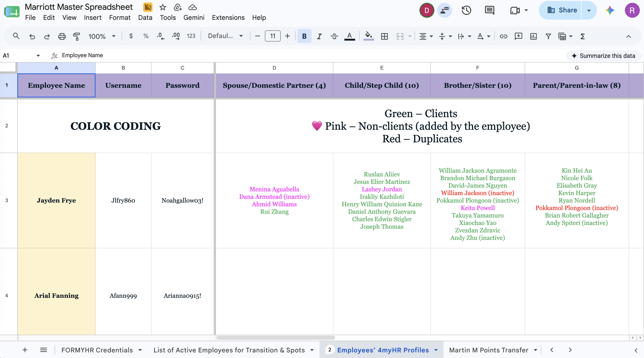This screenshot has width=644, height=358.
Task: Open the Name Box dropdown arrow
Action: [x=38, y=56]
